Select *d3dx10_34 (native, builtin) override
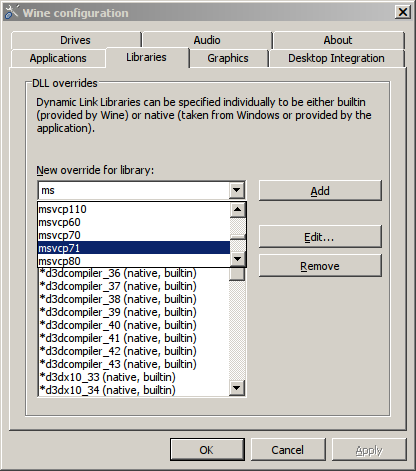This screenshot has width=416, height=471. pyautogui.click(x=134, y=390)
